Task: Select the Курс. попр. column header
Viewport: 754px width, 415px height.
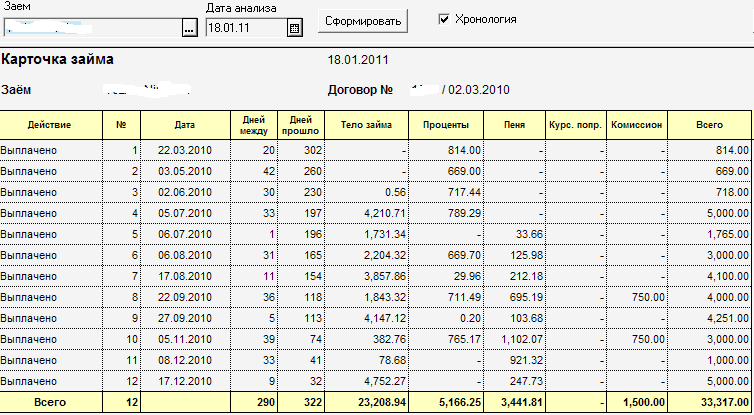Action: tap(575, 125)
